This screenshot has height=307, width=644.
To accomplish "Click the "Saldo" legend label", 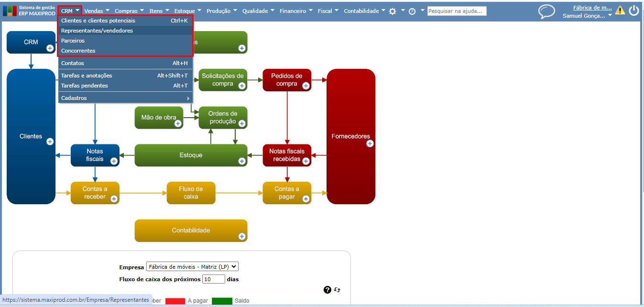I will [242, 301].
